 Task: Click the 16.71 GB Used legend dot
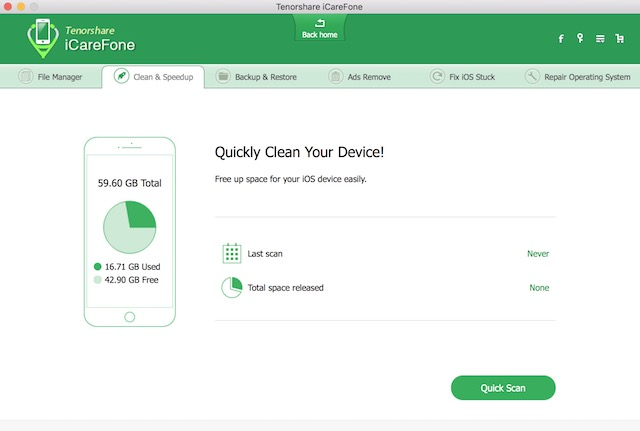tap(98, 267)
